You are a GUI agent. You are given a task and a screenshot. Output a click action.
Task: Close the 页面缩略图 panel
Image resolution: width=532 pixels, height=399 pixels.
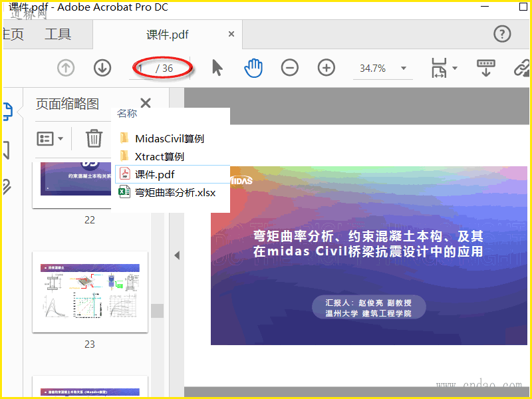pos(146,103)
